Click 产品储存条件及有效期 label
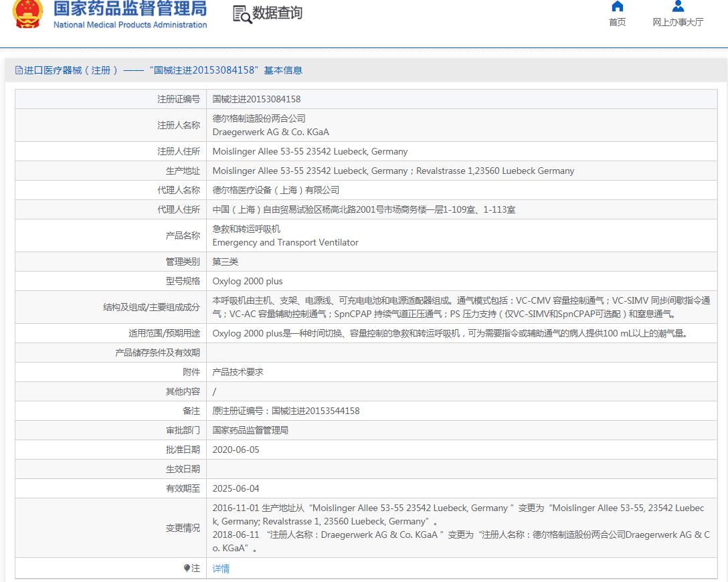The height and width of the screenshot is (582, 728). [157, 353]
